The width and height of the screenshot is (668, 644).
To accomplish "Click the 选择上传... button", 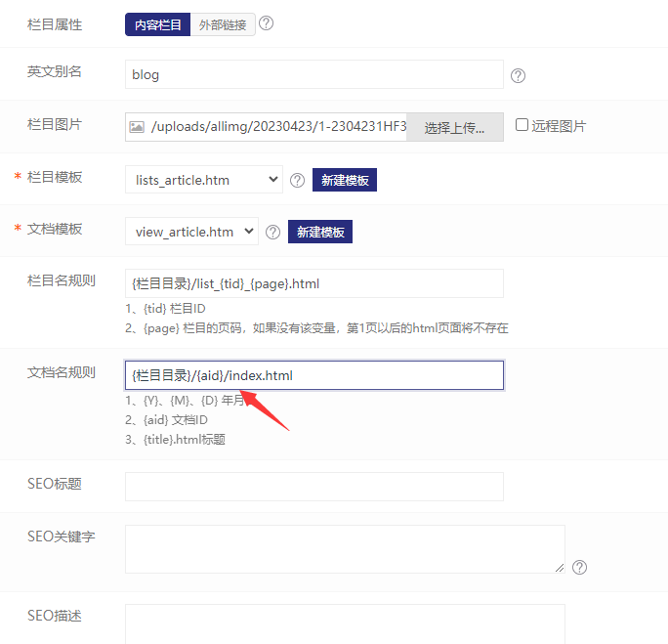I will (x=454, y=127).
